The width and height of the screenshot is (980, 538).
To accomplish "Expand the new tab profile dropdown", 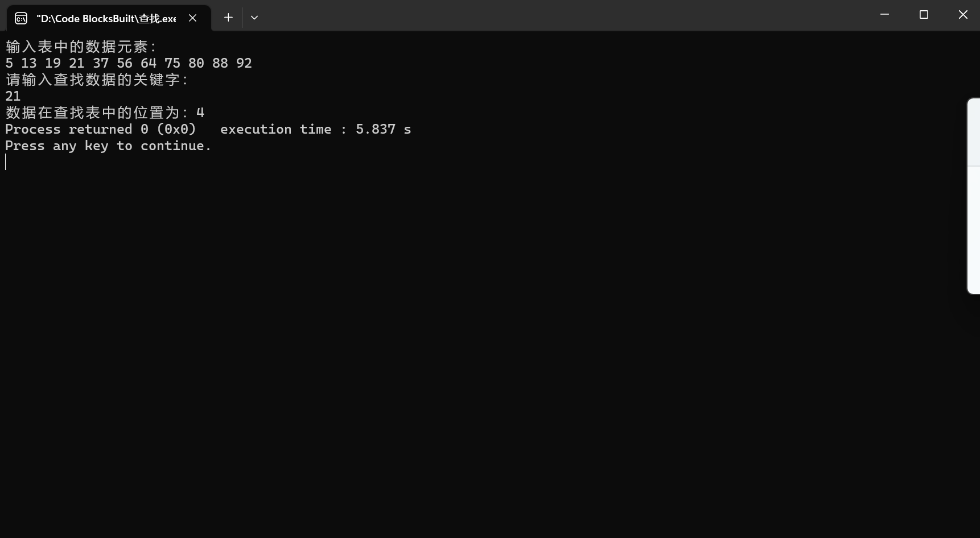I will 254,18.
